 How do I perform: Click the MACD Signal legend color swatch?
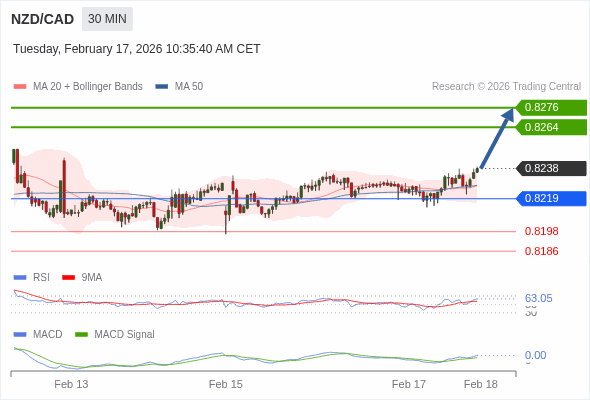pos(81,335)
